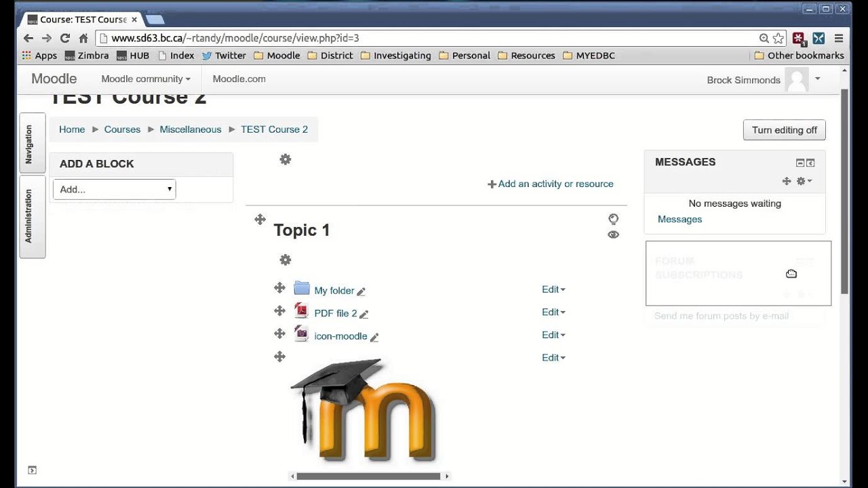Expand the Edit menu for My folder
Image resolution: width=868 pixels, height=488 pixels.
[x=553, y=289]
